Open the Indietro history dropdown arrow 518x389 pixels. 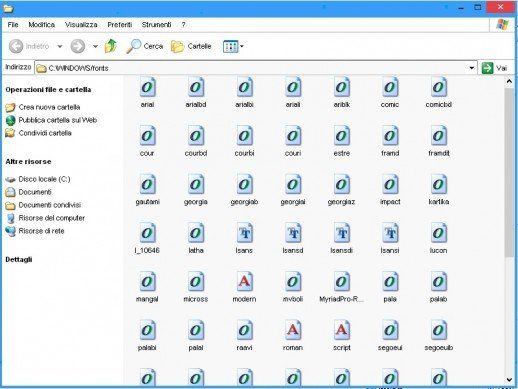(x=60, y=46)
